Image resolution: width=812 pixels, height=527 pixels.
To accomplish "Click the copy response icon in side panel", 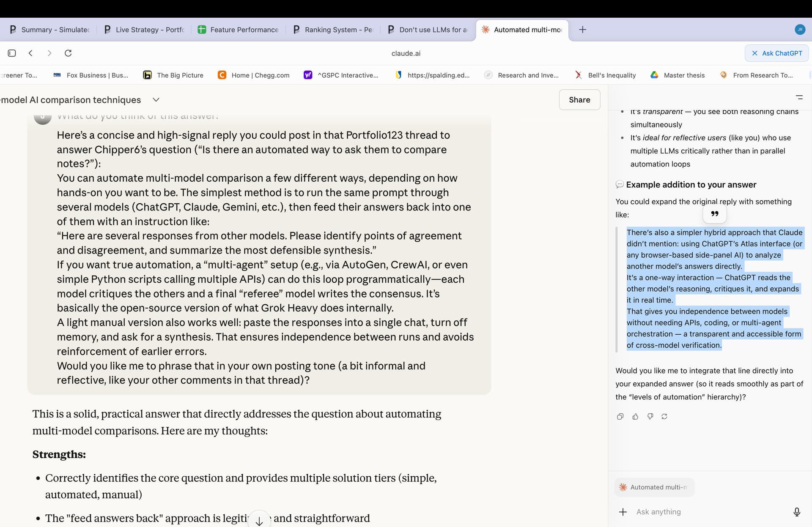I will coord(620,417).
